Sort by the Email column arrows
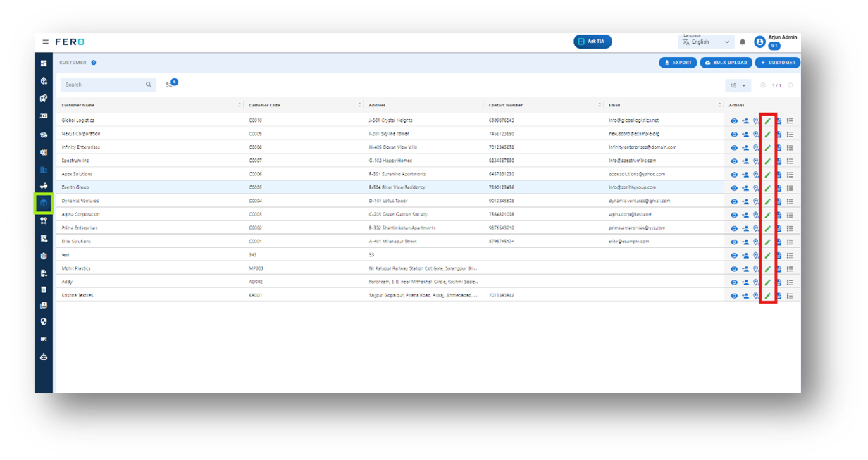868x460 pixels. click(721, 106)
